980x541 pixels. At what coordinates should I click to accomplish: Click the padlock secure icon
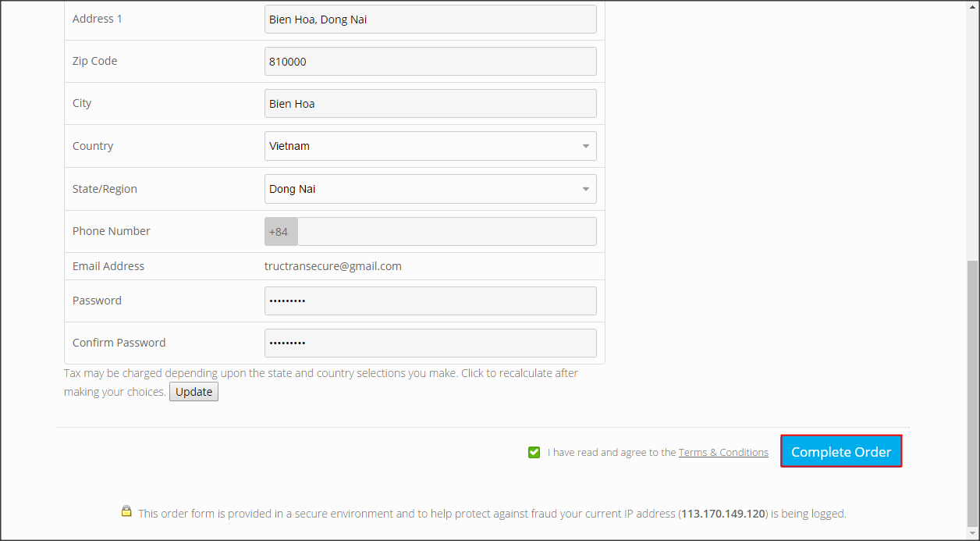(x=126, y=511)
